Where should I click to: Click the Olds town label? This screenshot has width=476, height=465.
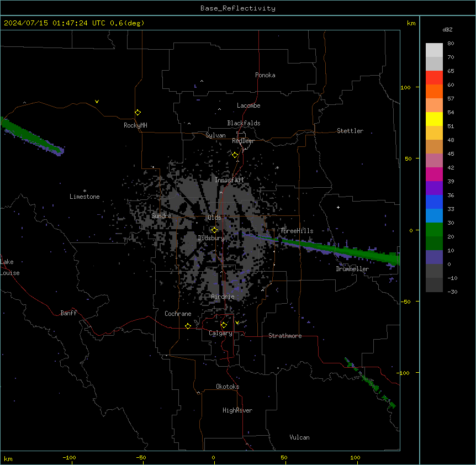(214, 218)
